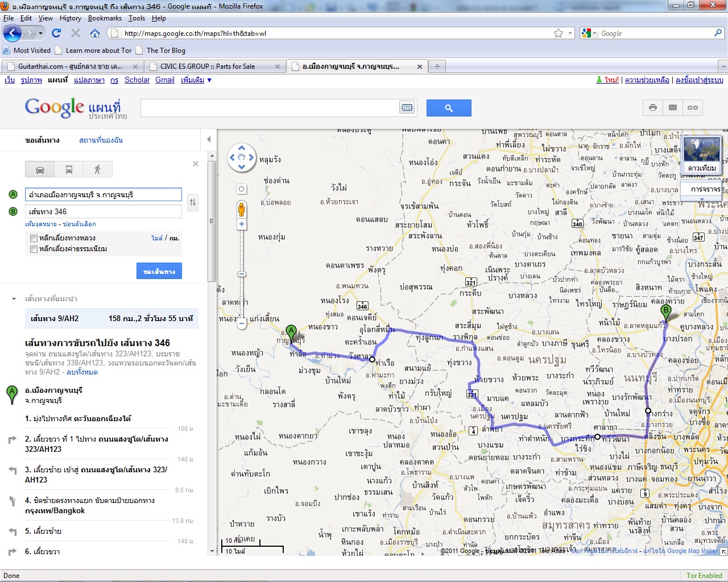Screen dimensions: 728x582
Task: Click the map pan control
Action: click(x=242, y=157)
